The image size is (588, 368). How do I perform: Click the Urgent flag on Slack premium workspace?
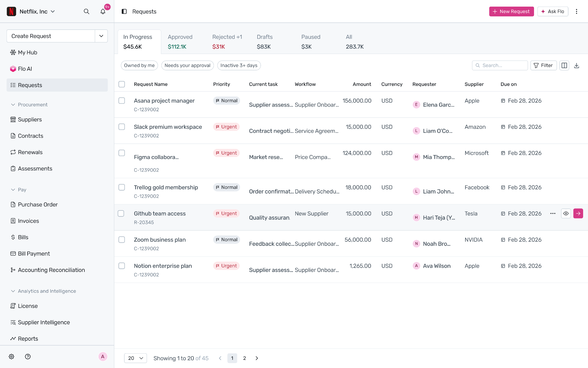click(x=227, y=127)
